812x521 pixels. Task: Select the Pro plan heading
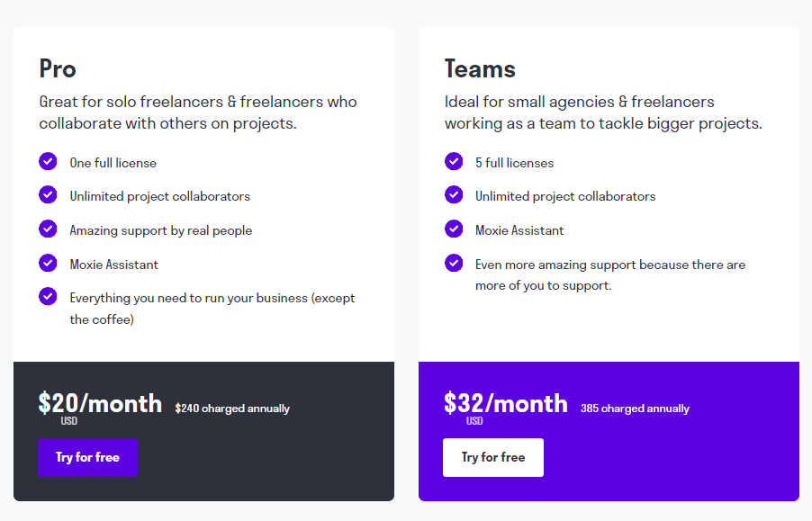58,68
